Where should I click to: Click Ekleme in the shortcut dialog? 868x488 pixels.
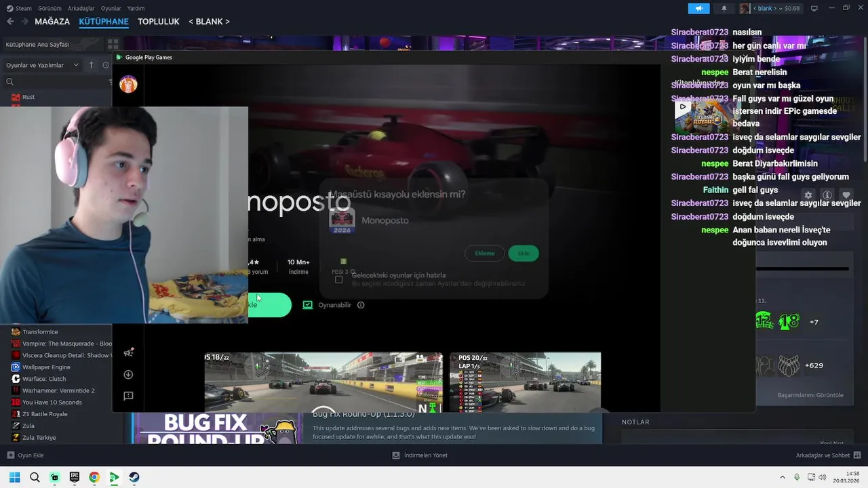point(485,253)
